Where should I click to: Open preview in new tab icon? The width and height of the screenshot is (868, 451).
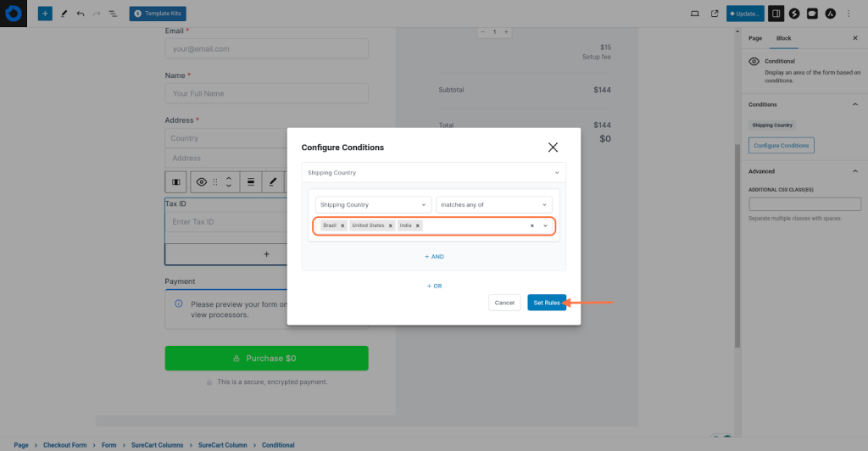715,14
